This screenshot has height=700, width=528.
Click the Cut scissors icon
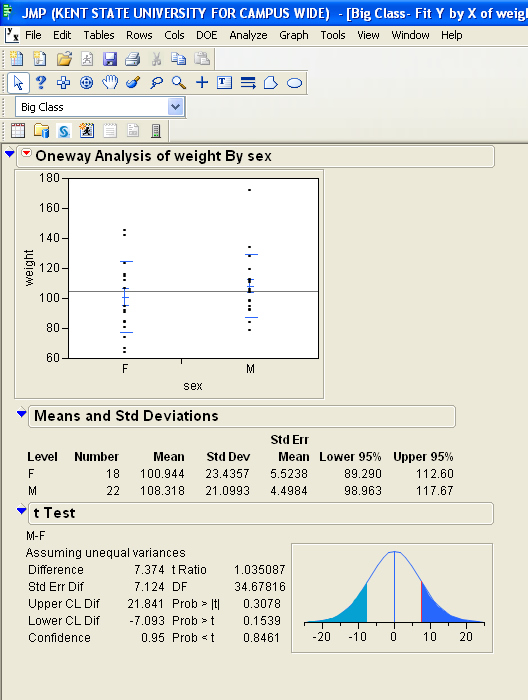pyautogui.click(x=156, y=58)
